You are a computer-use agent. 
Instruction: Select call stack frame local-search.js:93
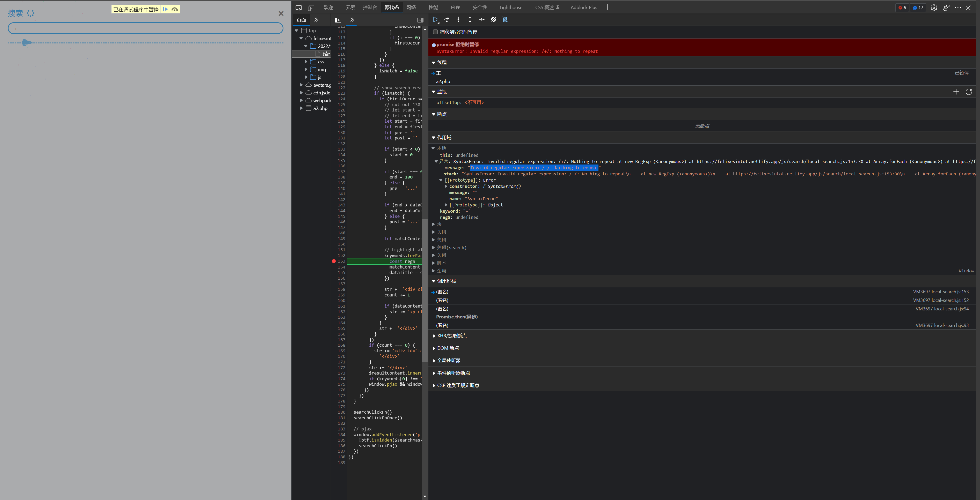[x=702, y=325]
